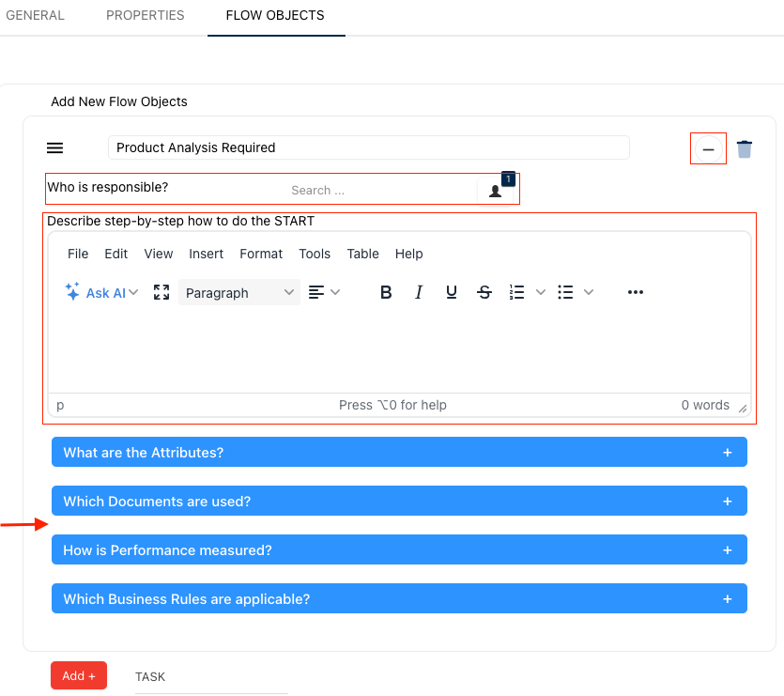This screenshot has width=784, height=696.
Task: Expand the Which Documents are used section
Action: (399, 501)
